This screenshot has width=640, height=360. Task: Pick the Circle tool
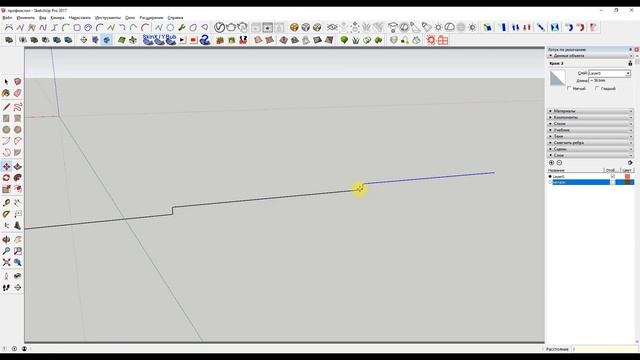(x=6, y=130)
